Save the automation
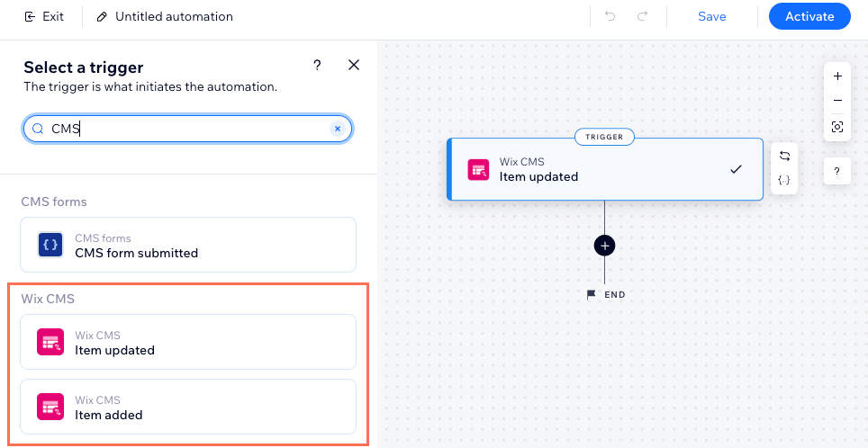The height and width of the screenshot is (448, 868). (712, 16)
